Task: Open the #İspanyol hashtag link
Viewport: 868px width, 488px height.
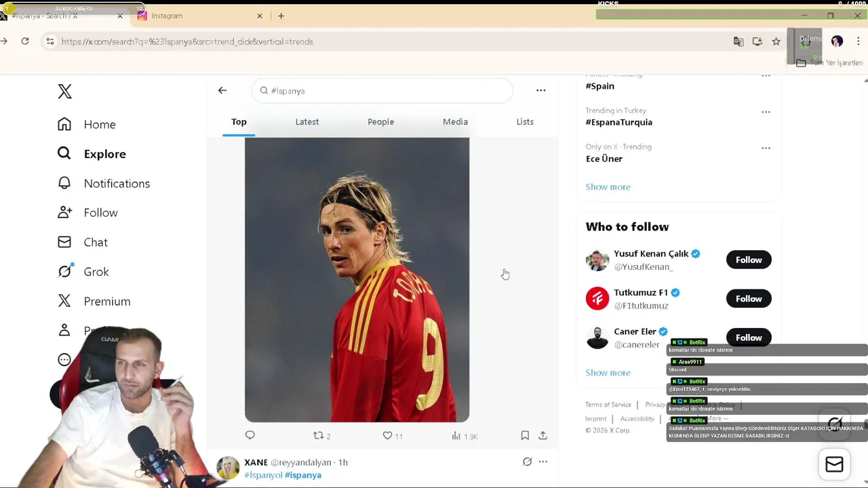Action: coord(263,475)
